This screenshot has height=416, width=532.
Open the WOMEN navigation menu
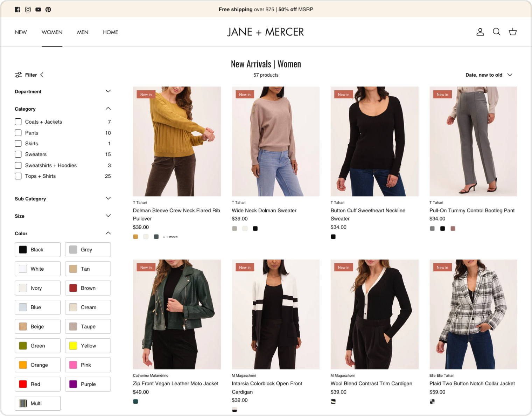[52, 32]
